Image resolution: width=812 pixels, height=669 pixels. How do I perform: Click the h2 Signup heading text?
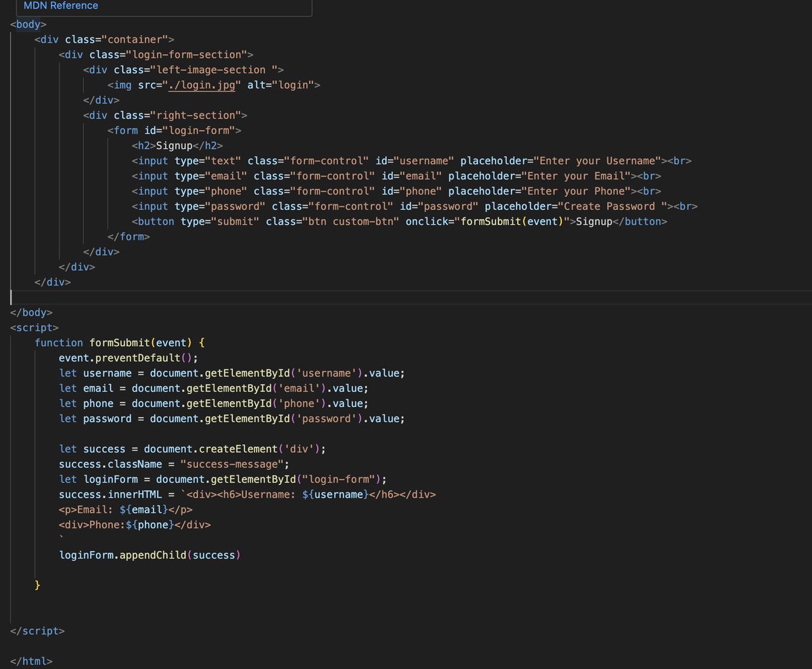point(175,146)
